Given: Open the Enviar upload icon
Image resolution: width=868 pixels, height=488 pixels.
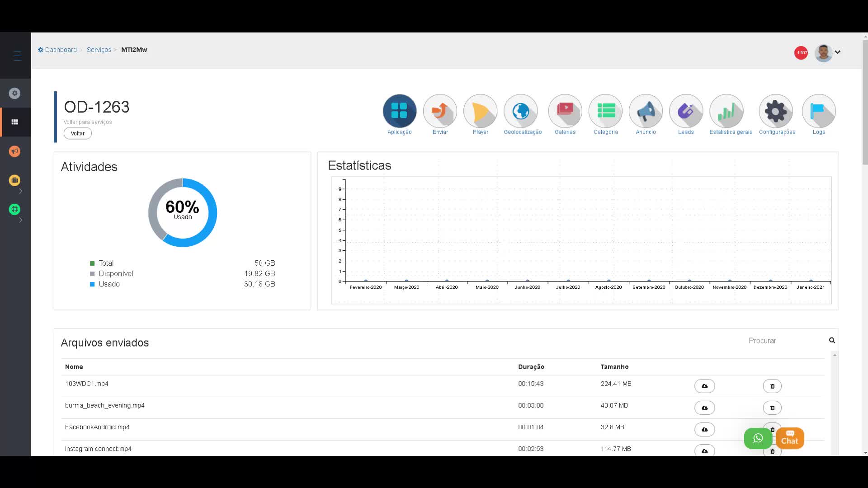Looking at the screenshot, I should [x=440, y=111].
